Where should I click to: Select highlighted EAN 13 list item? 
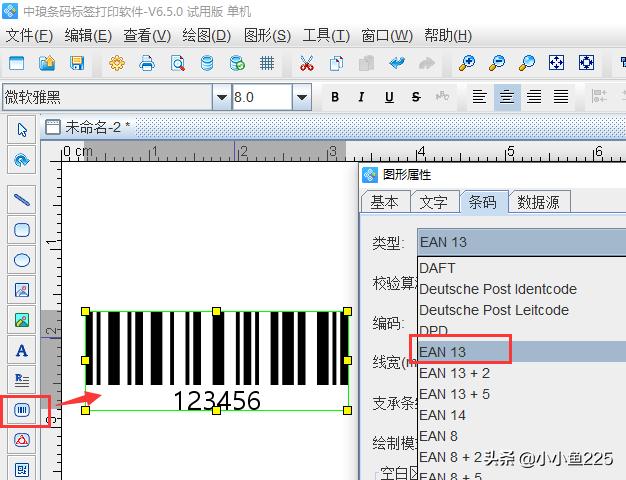(521, 352)
